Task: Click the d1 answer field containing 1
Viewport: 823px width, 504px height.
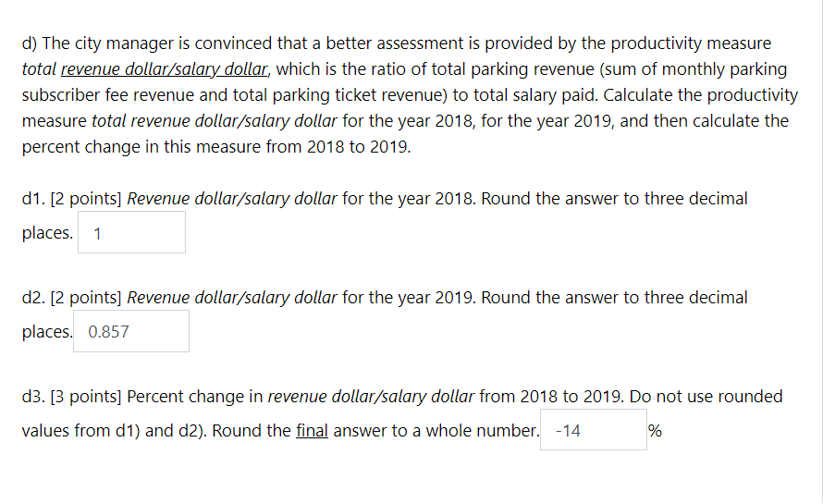Action: coord(131,232)
